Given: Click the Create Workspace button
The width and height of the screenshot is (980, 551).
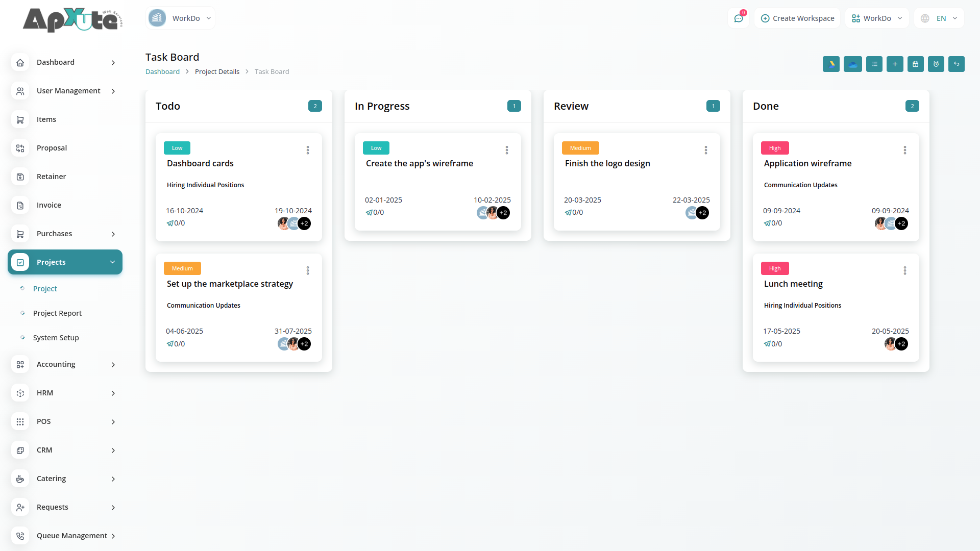Looking at the screenshot, I should tap(797, 18).
